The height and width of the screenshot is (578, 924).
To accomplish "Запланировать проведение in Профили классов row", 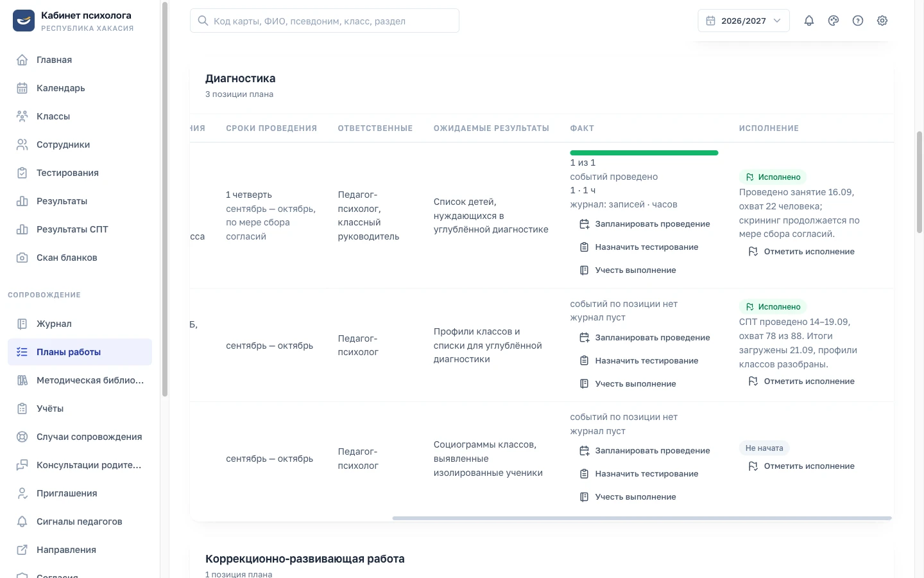I will tap(644, 338).
